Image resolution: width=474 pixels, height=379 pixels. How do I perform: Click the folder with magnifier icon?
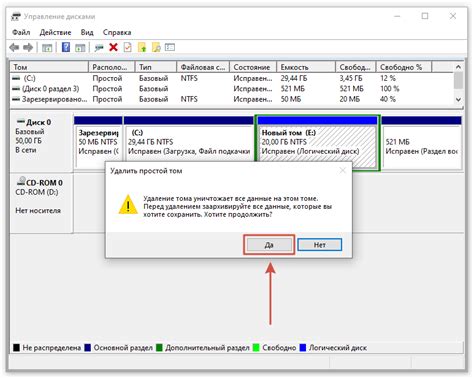coord(156,47)
